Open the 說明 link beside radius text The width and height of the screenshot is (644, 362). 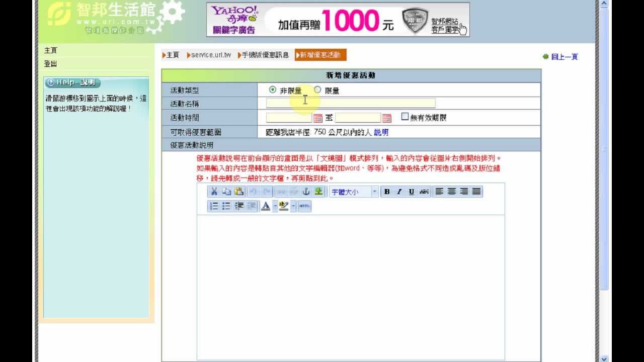pyautogui.click(x=381, y=132)
